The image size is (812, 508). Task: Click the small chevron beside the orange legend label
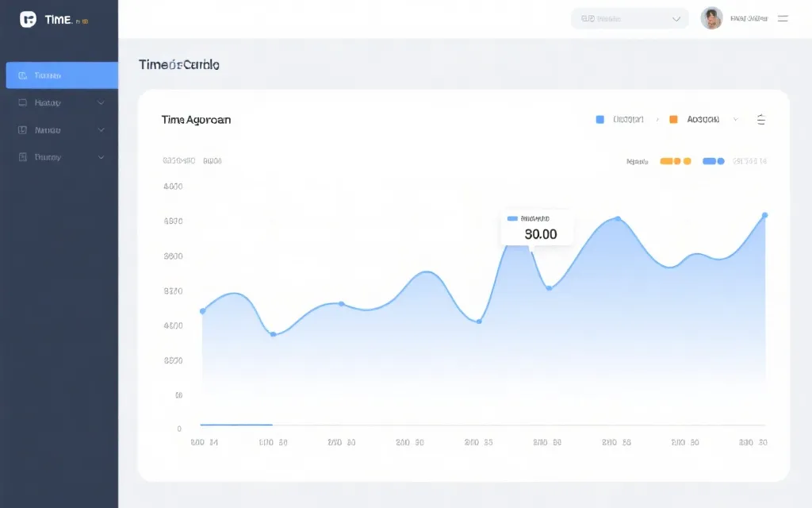pyautogui.click(x=736, y=119)
